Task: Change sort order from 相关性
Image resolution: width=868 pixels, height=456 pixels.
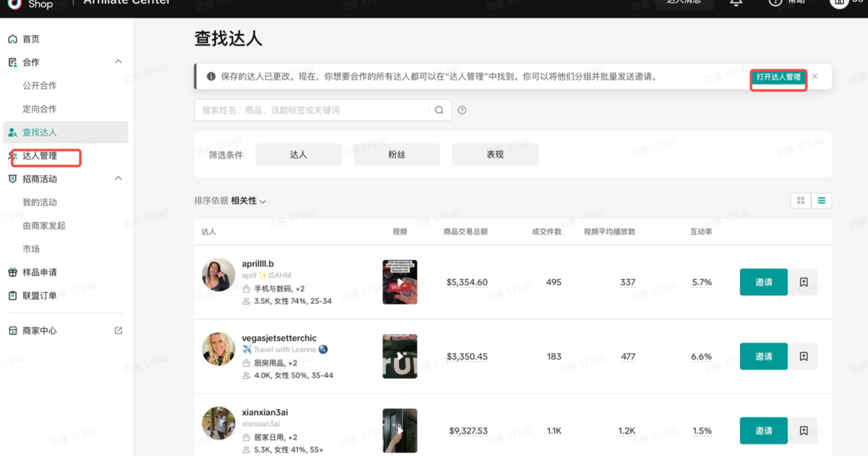Action: tap(248, 201)
